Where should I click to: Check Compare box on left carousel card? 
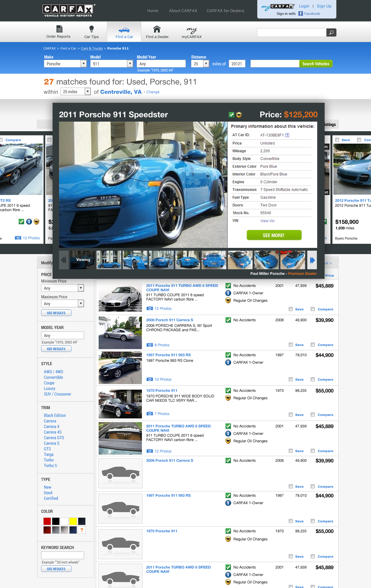coord(1,140)
